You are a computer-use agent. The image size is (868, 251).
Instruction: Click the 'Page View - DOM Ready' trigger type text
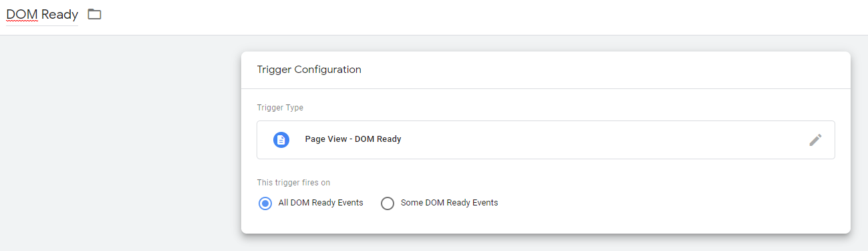(353, 139)
